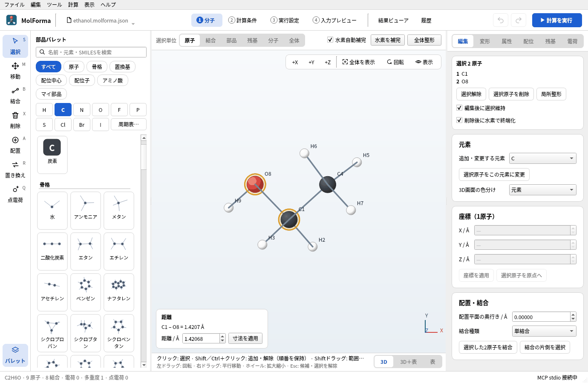The image size is (588, 383).
Task: Open the 追加・変更する元素 dropdown
Action: point(543,158)
